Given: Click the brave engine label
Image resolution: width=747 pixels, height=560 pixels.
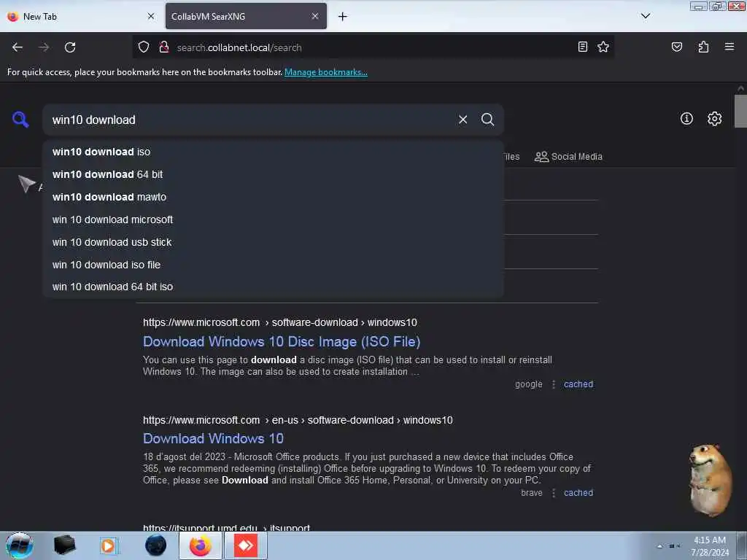Looking at the screenshot, I should tap(532, 493).
